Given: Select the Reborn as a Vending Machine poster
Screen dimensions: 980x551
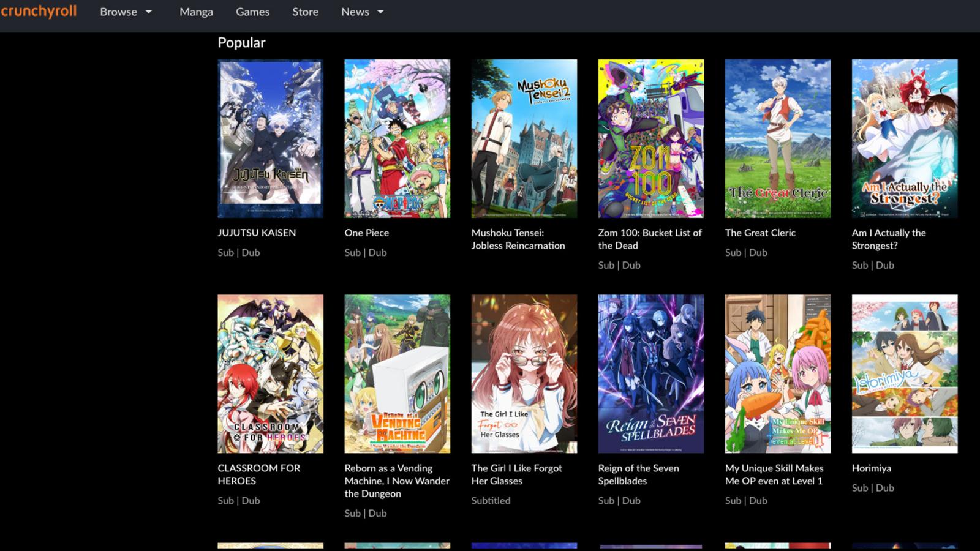Looking at the screenshot, I should [x=397, y=374].
